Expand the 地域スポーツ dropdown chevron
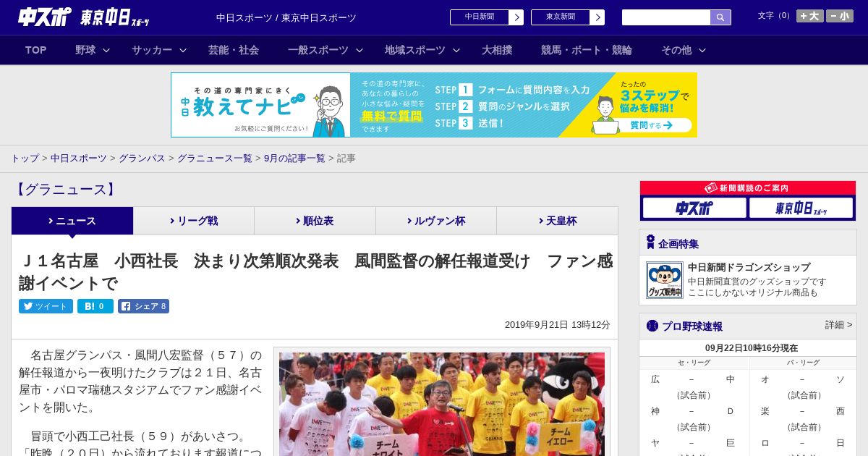The image size is (868, 456). [456, 50]
